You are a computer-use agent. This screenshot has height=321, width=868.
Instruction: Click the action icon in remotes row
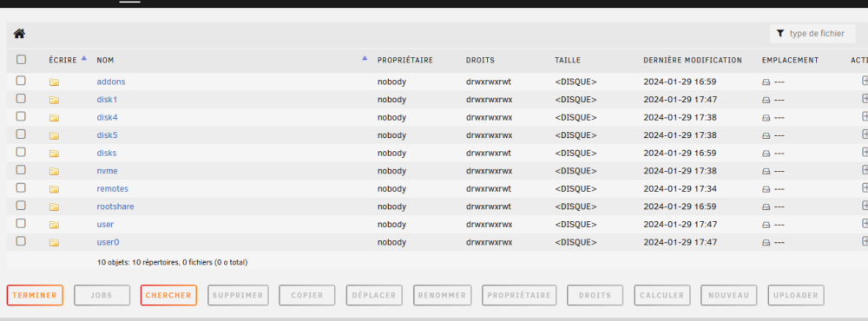click(865, 187)
